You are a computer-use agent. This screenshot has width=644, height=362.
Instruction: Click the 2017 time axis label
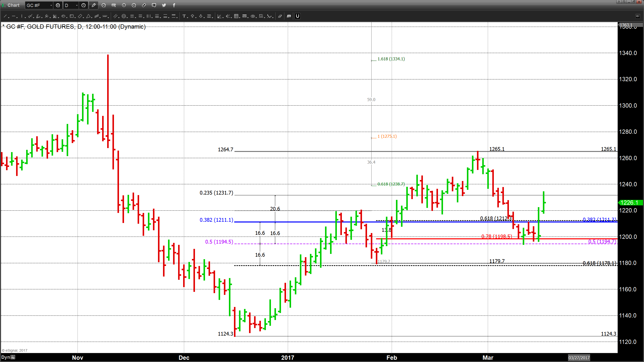pos(288,358)
